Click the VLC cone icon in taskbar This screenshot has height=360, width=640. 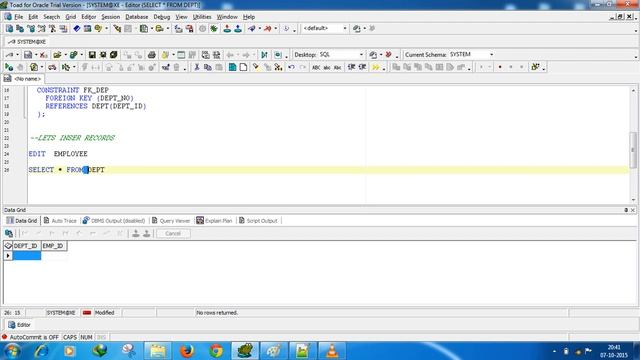(x=332, y=351)
